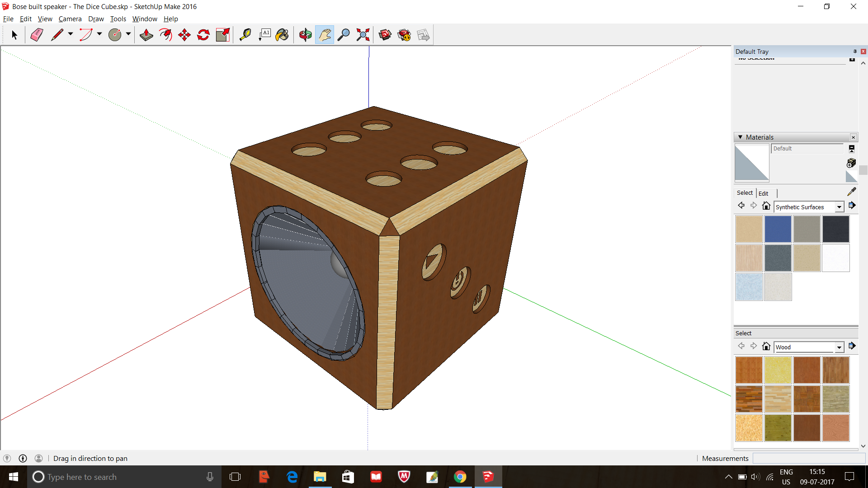The image size is (868, 488).
Task: Click inside the Measurements input box
Action: [809, 458]
